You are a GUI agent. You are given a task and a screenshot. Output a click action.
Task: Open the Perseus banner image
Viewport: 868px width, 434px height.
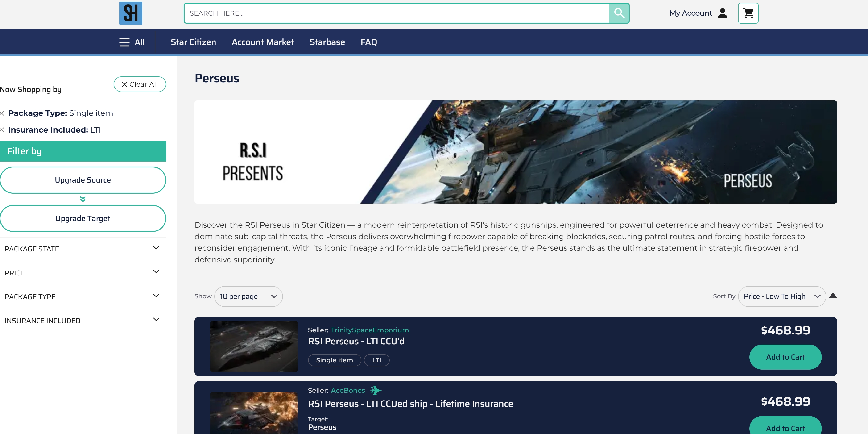(x=516, y=152)
